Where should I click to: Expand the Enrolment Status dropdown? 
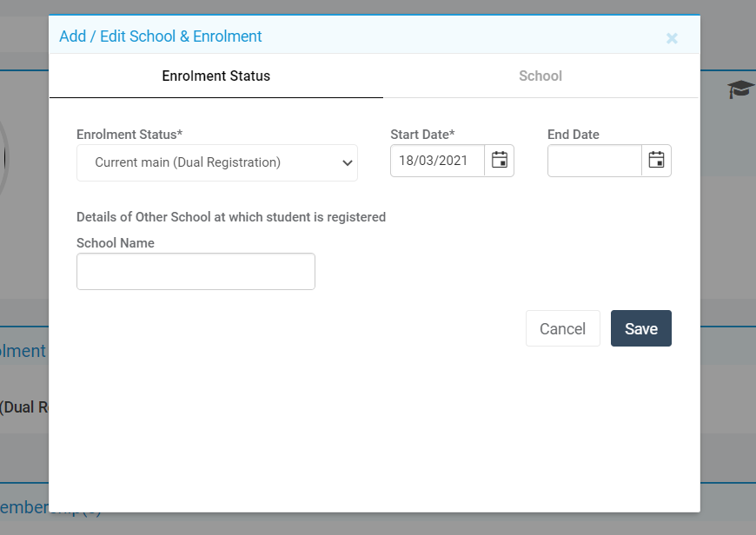coord(217,163)
